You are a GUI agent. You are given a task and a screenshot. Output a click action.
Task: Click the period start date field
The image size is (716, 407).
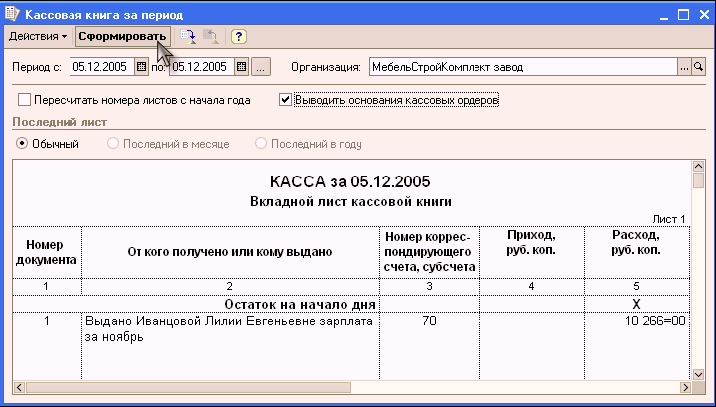(x=100, y=67)
